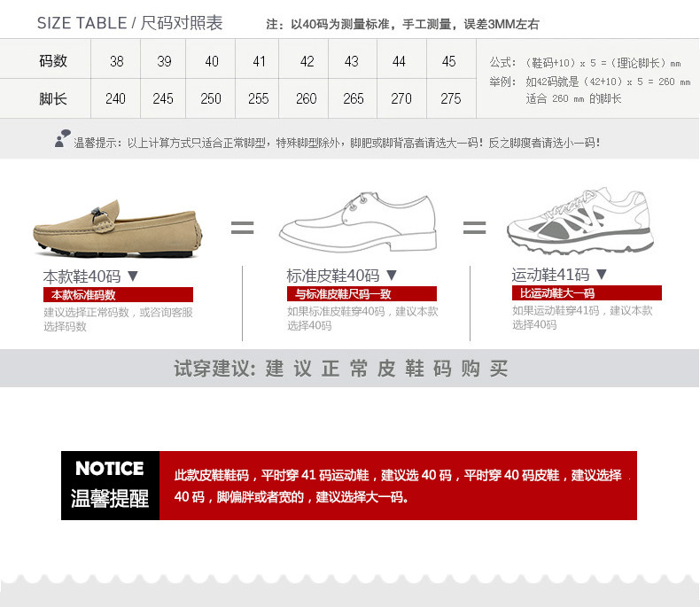Select size 42 in the 码数 row
Image resolution: width=700 pixels, height=607 pixels.
[x=307, y=61]
